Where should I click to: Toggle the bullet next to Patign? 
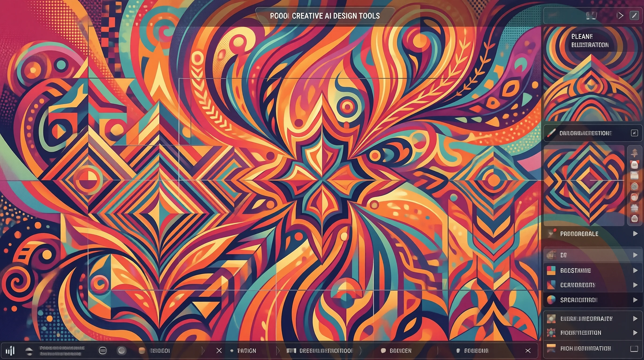pyautogui.click(x=232, y=351)
